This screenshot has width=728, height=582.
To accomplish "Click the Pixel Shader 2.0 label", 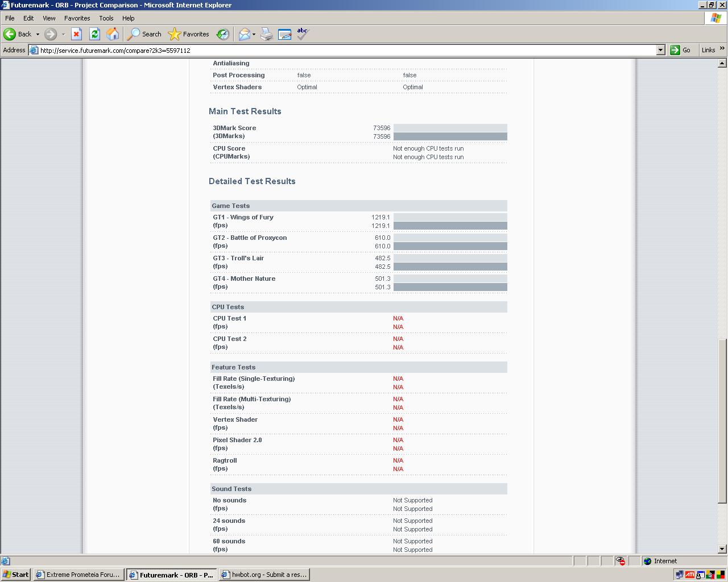I will (x=237, y=440).
